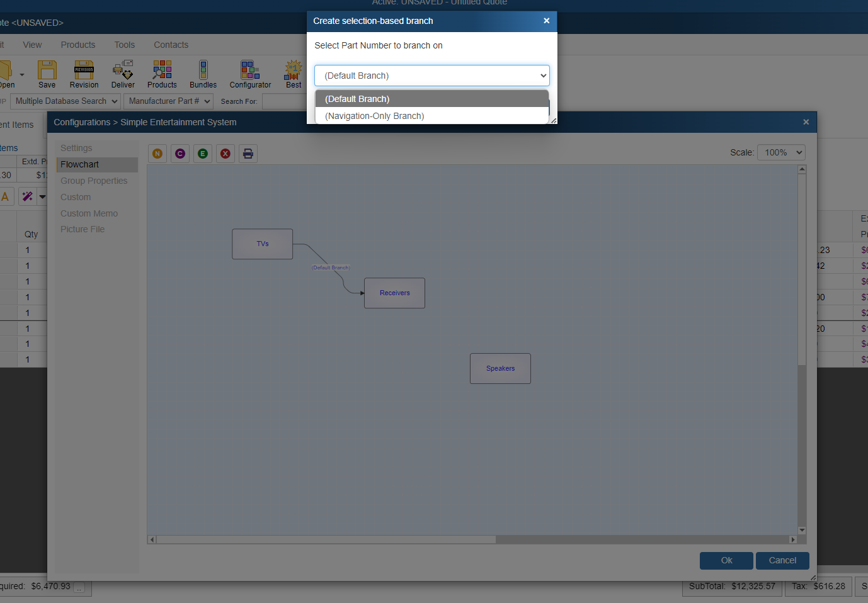Select the TVs flowchart node

pos(263,244)
